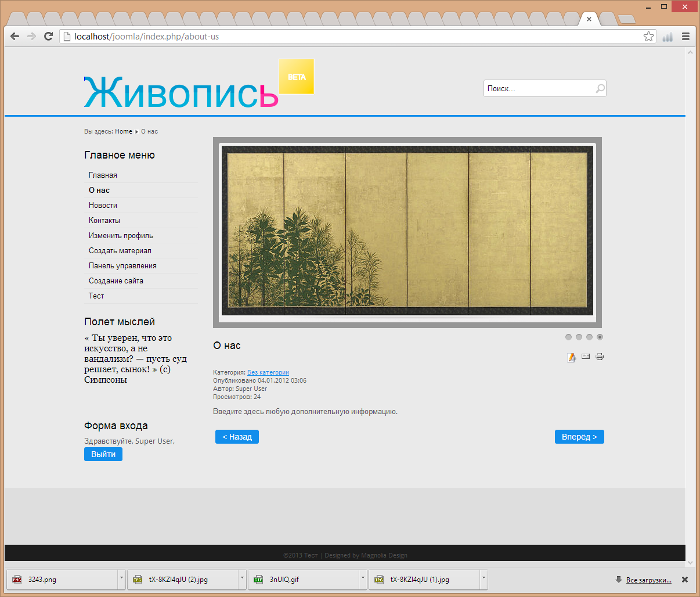Click the scrollbar down arrow

pos(690,562)
